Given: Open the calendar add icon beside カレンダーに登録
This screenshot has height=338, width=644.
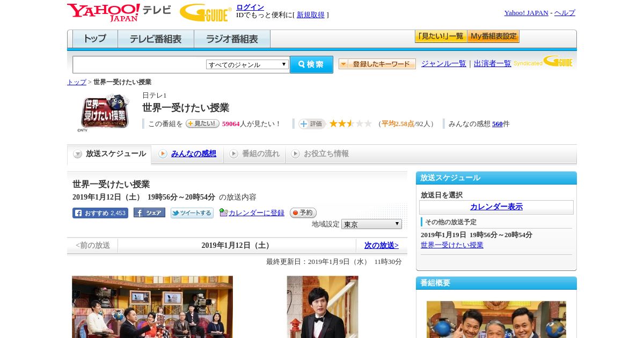Looking at the screenshot, I should coord(224,212).
